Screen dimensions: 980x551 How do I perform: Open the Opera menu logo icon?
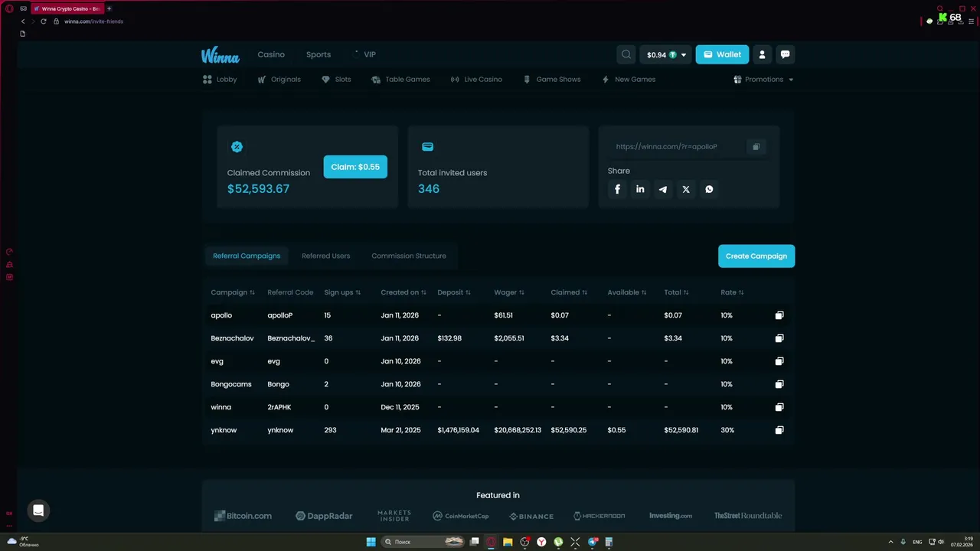[9, 8]
